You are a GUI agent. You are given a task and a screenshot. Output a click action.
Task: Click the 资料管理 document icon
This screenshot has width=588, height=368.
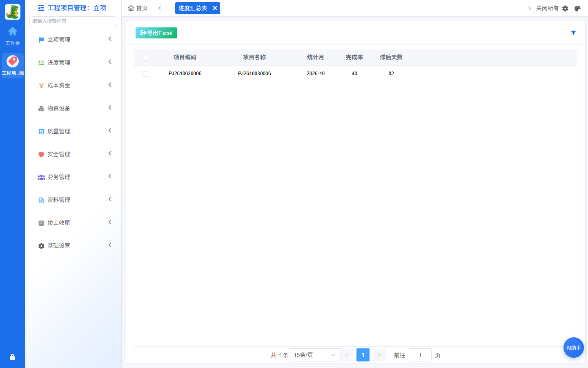coord(41,200)
